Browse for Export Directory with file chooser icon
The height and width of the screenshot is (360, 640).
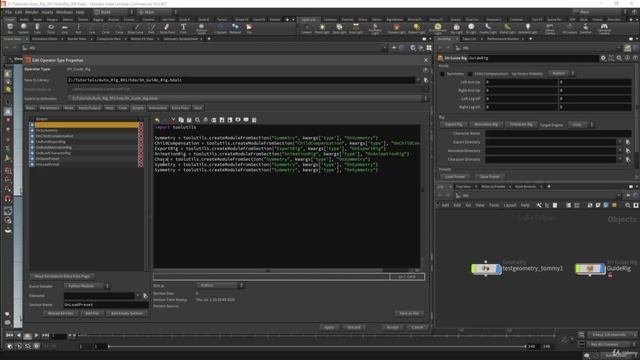(x=628, y=142)
